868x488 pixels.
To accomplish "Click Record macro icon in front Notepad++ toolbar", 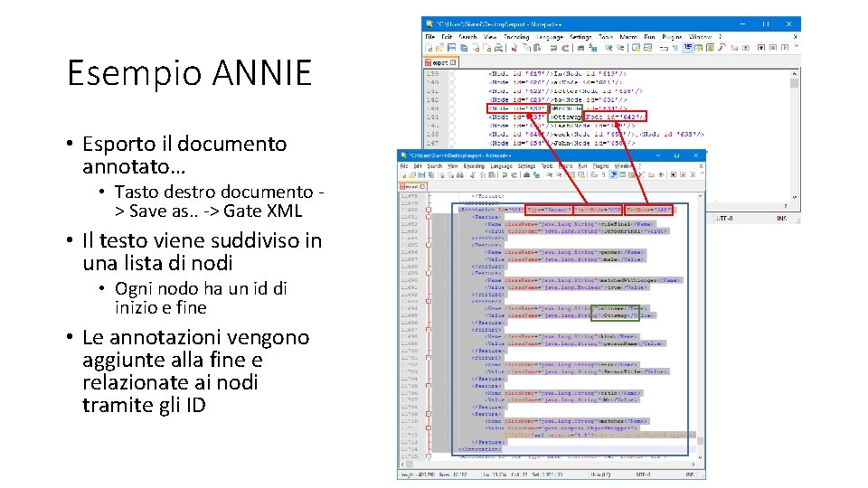I will (x=673, y=174).
